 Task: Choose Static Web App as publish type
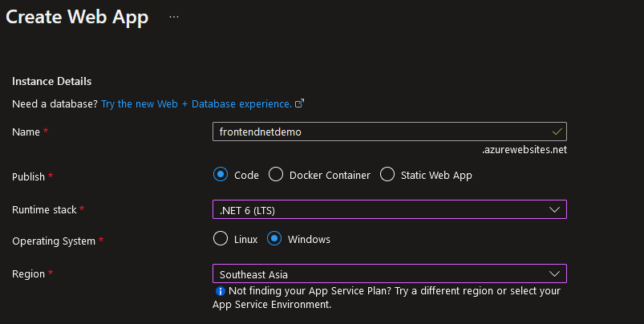pyautogui.click(x=387, y=175)
